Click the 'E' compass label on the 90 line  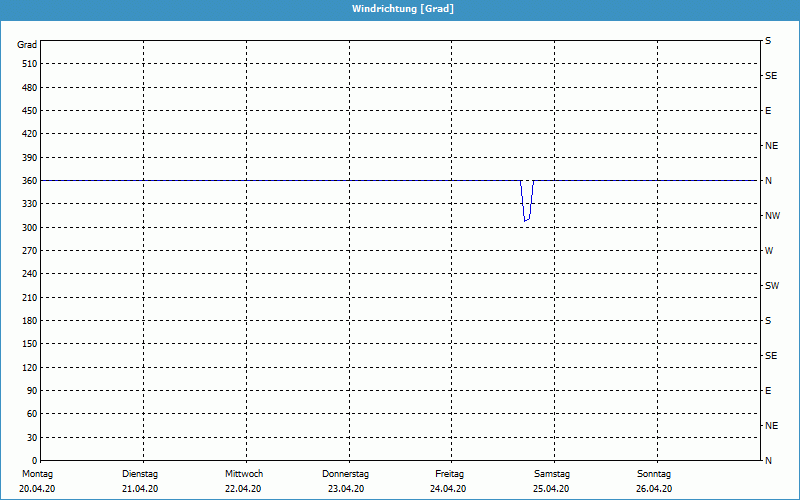768,390
